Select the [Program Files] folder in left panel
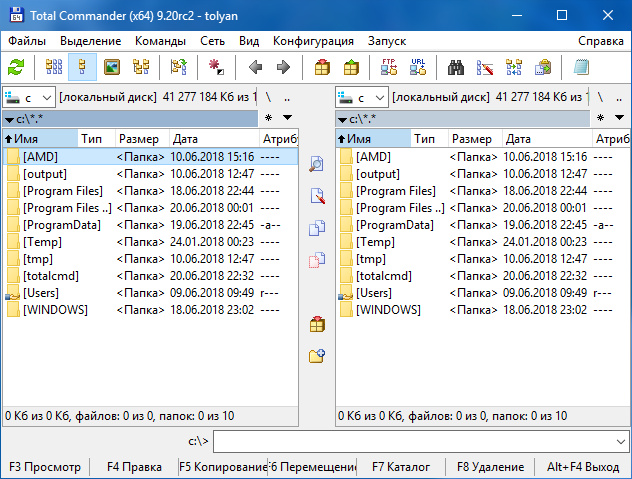 click(x=60, y=191)
